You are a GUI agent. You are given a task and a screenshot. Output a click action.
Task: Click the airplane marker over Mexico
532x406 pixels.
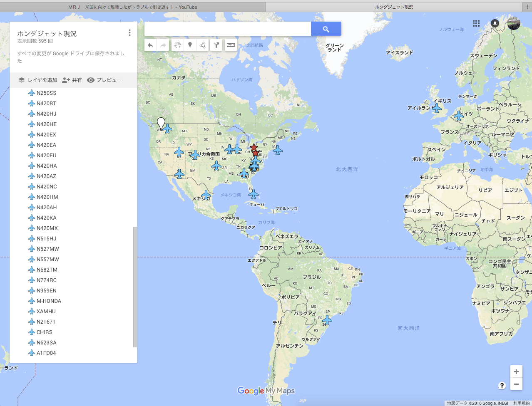(x=206, y=195)
